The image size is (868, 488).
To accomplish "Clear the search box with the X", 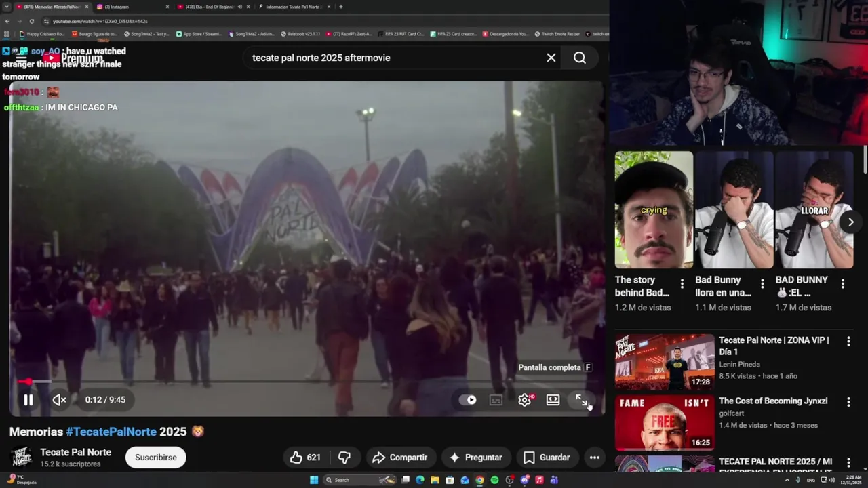I will point(551,58).
